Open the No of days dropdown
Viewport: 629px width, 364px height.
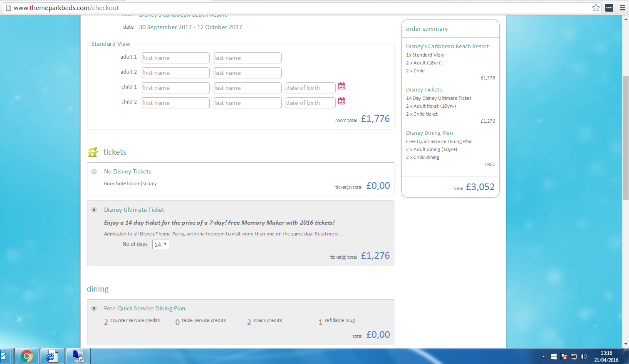click(161, 244)
